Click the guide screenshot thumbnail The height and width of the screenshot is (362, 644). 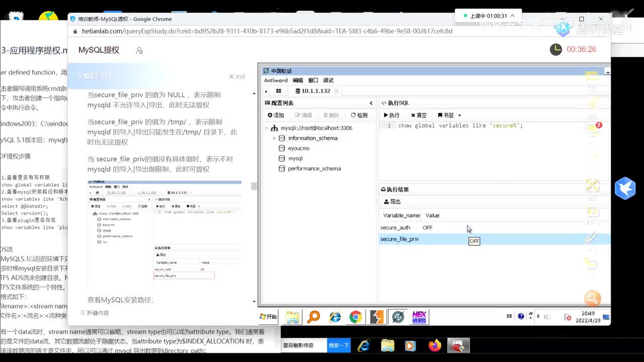click(x=165, y=233)
